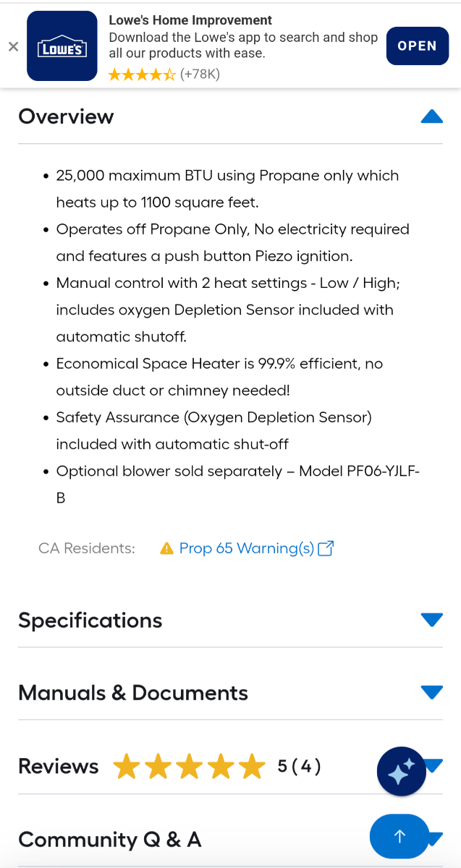The image size is (461, 868).
Task: Select the Overview section heading
Action: point(66,116)
